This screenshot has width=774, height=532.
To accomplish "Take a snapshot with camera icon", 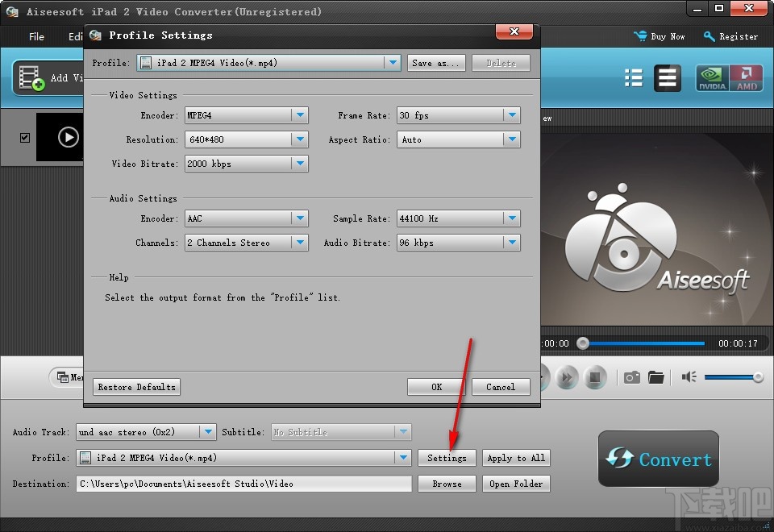I will (632, 377).
